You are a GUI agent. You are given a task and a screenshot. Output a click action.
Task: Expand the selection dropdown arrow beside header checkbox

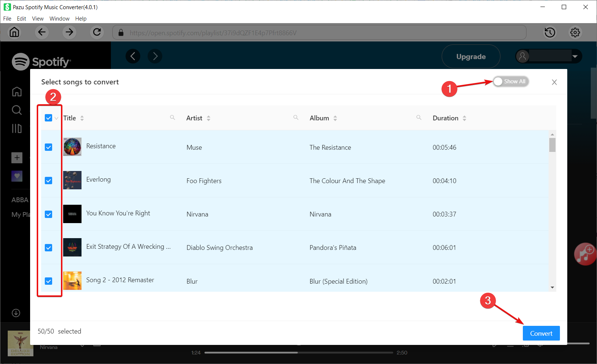(56, 118)
